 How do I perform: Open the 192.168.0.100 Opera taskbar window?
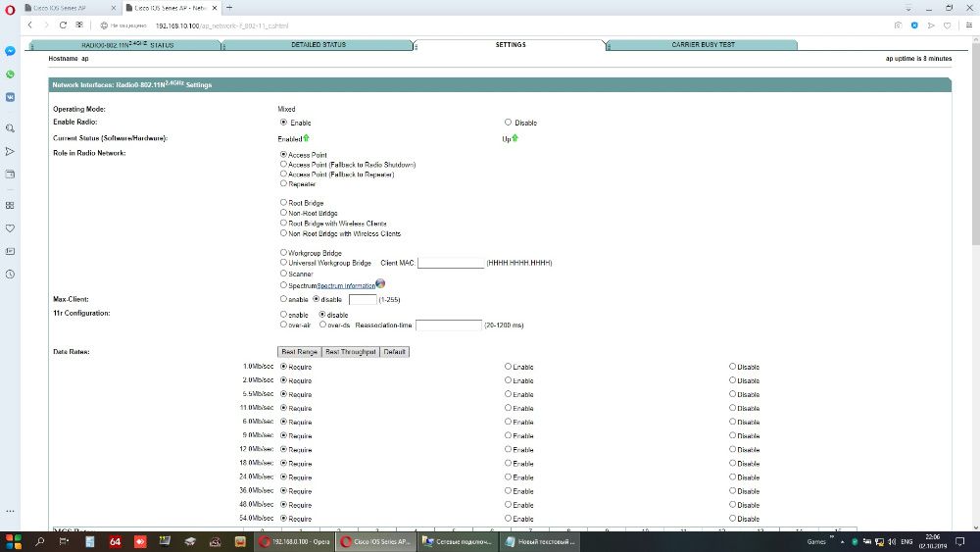click(x=296, y=541)
